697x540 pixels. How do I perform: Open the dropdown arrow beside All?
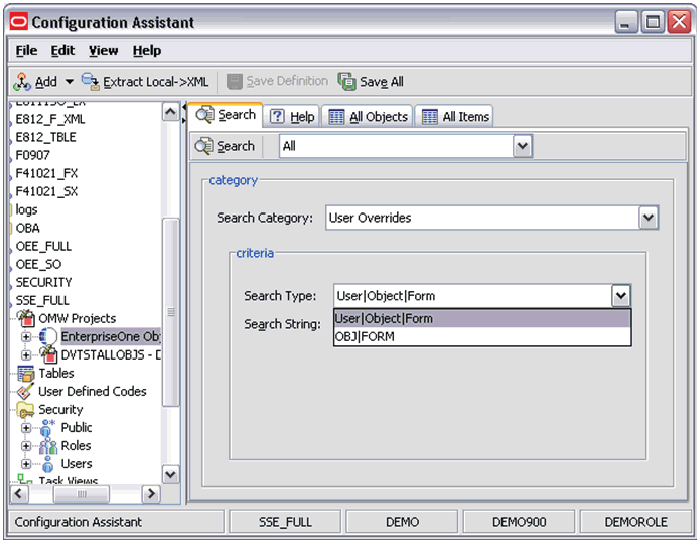point(522,147)
